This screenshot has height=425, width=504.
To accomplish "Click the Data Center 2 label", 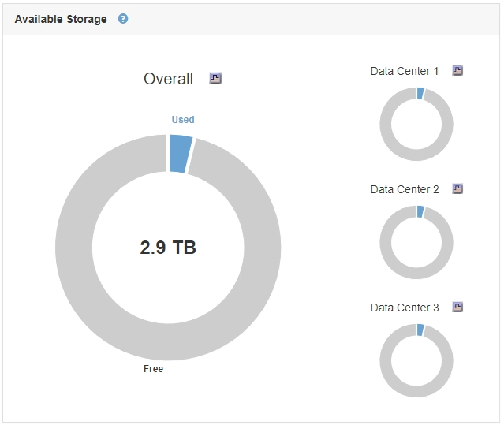I will click(x=405, y=189).
